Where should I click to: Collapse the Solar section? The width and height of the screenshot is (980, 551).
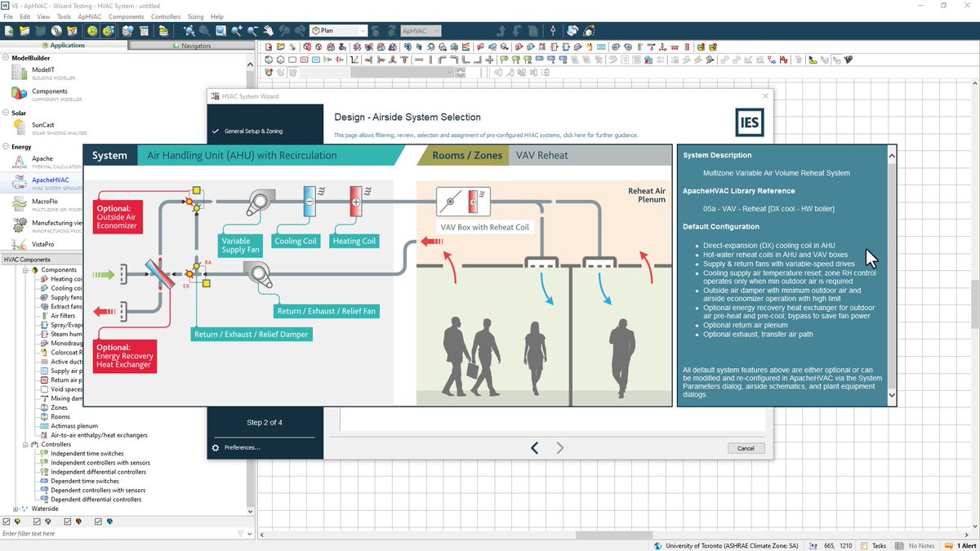(6, 113)
